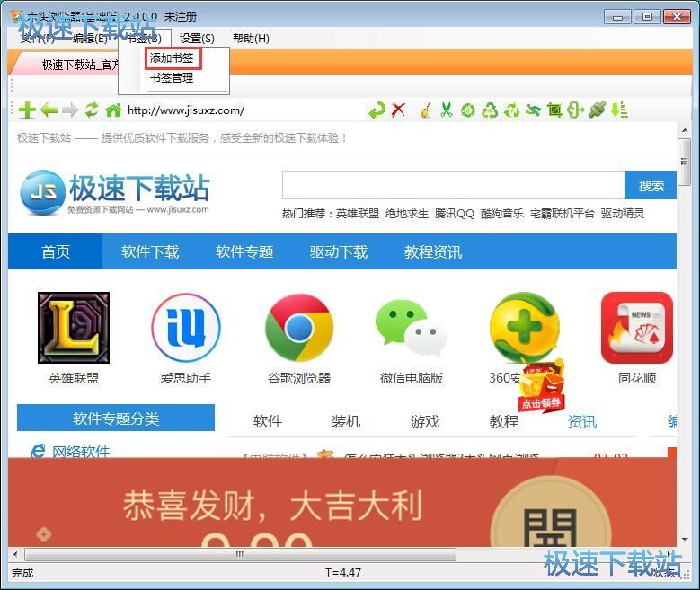Click the address bar URL field
Image resolution: width=700 pixels, height=590 pixels.
[244, 110]
